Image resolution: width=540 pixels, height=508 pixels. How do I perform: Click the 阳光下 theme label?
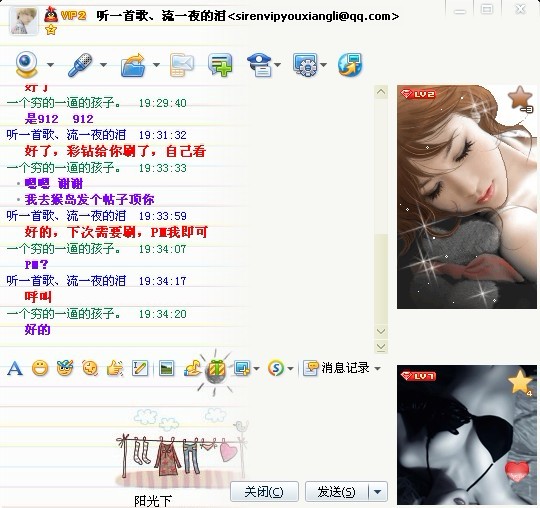(x=153, y=501)
